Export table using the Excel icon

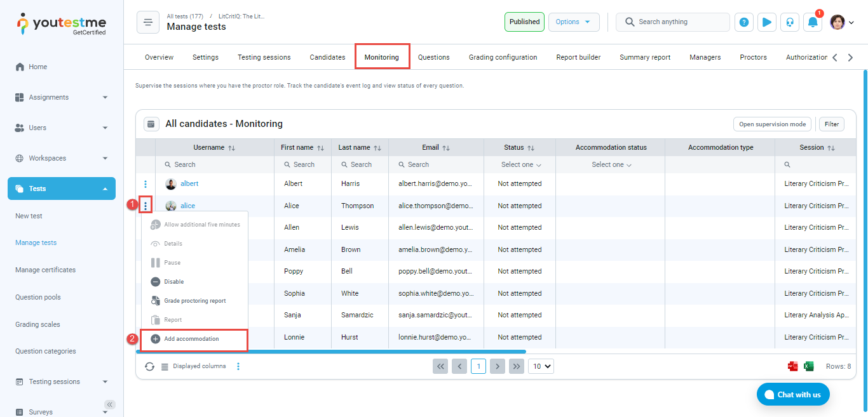[x=809, y=366]
